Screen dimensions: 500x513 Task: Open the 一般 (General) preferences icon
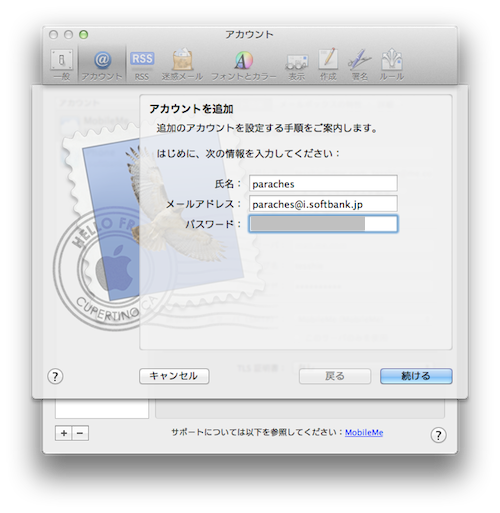tap(62, 65)
